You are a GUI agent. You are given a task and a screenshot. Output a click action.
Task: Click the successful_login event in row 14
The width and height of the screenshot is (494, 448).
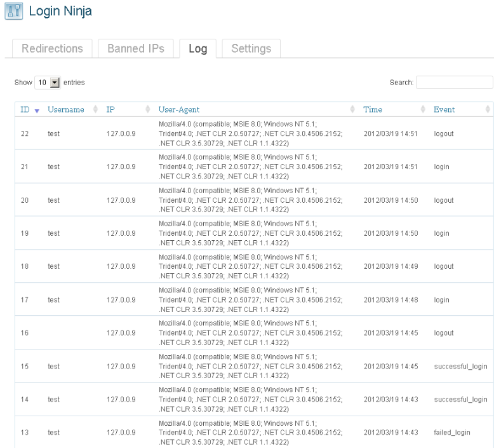(460, 400)
